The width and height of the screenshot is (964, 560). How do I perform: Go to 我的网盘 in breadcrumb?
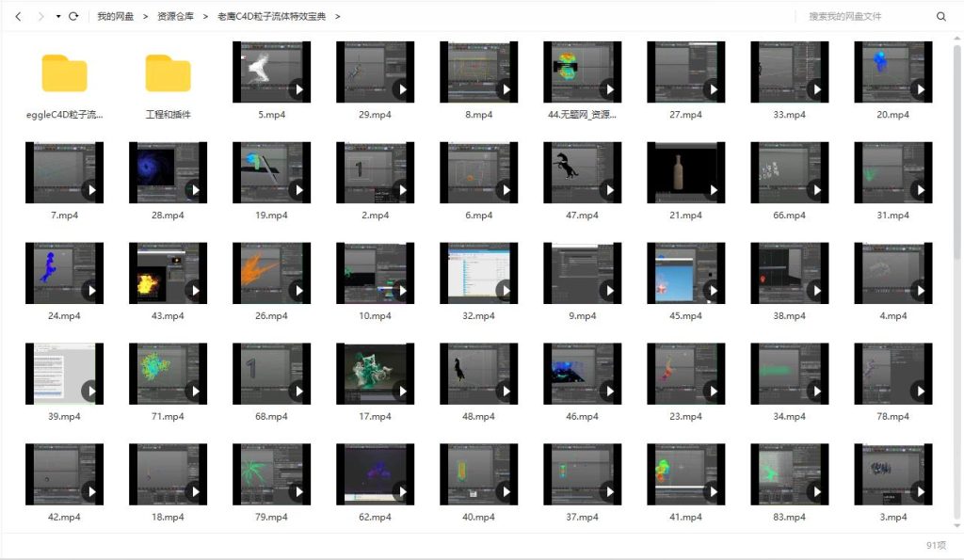(x=115, y=17)
